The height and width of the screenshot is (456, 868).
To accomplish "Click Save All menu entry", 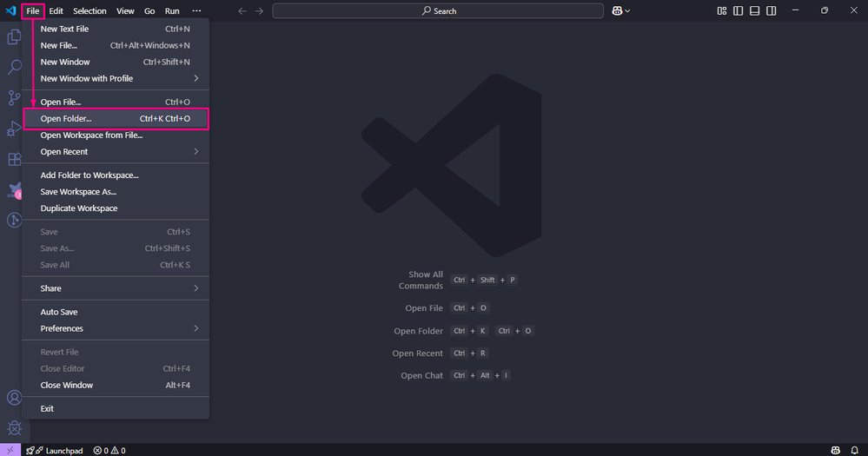I will (116, 265).
